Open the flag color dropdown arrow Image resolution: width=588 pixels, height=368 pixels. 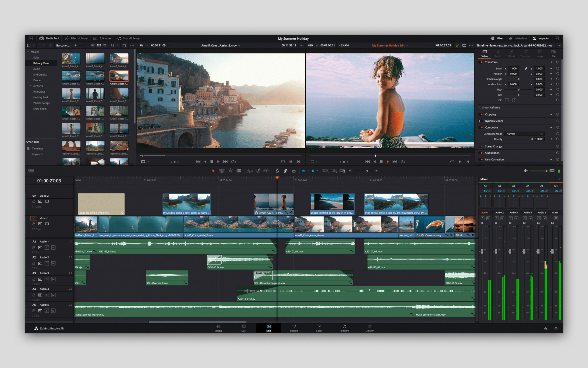pos(307,171)
